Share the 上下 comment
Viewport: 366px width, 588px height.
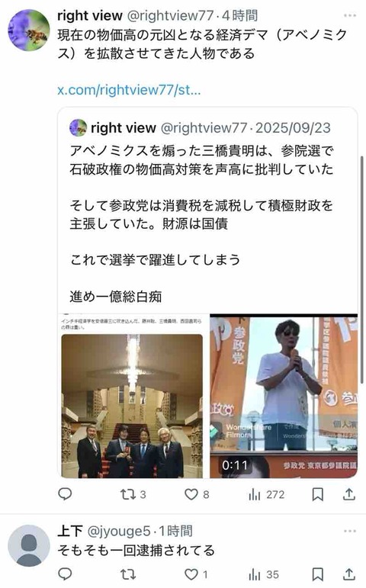348,574
